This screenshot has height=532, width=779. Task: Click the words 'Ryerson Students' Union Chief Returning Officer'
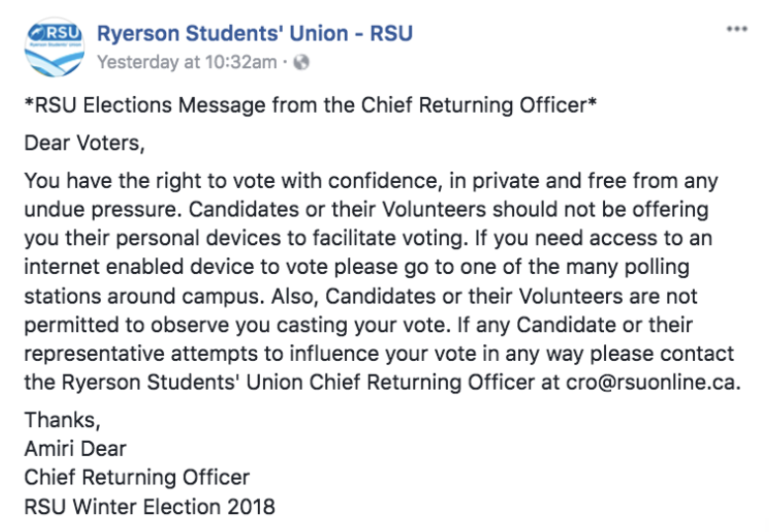click(x=299, y=382)
